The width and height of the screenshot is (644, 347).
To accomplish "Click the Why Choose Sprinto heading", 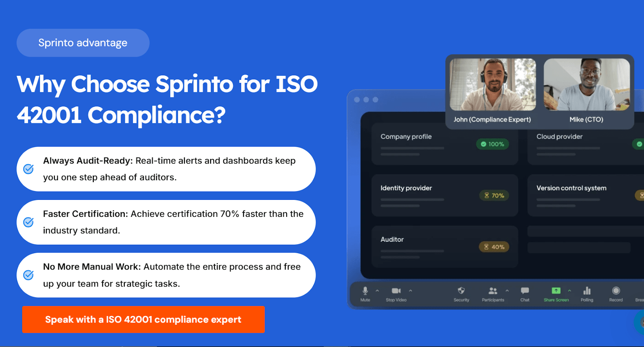I will [x=167, y=100].
